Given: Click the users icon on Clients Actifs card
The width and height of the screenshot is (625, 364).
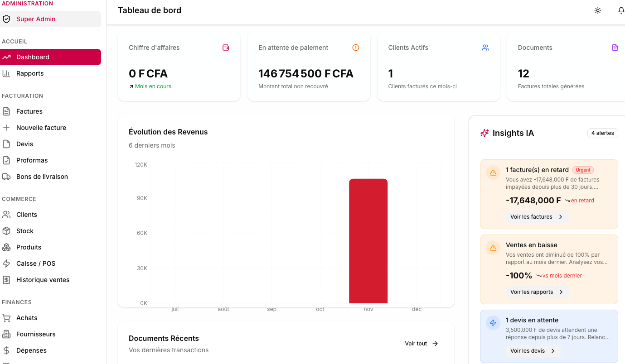Looking at the screenshot, I should (485, 47).
